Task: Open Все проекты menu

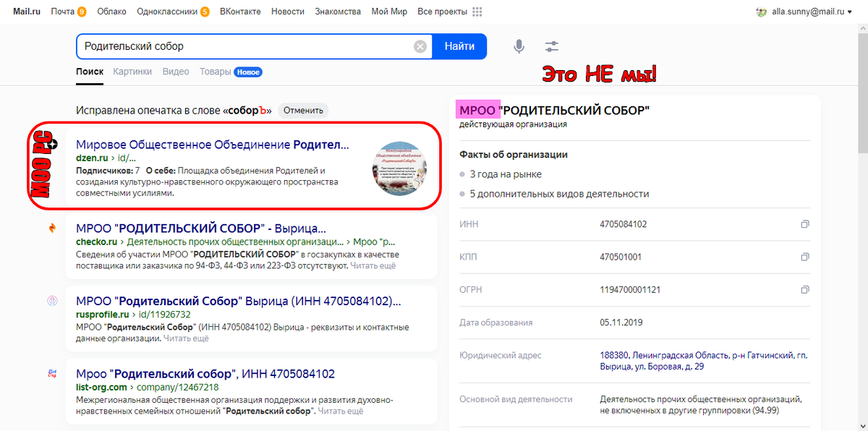Action: (441, 12)
